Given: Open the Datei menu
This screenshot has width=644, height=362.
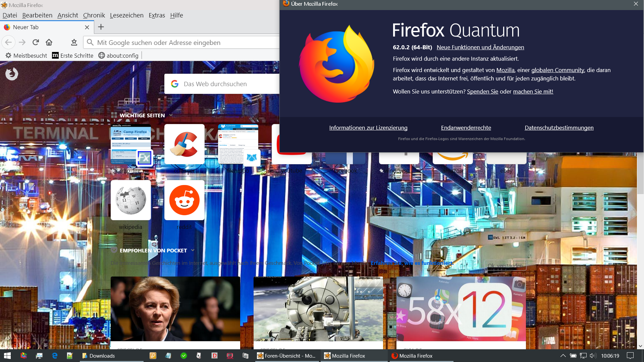Looking at the screenshot, I should point(10,15).
